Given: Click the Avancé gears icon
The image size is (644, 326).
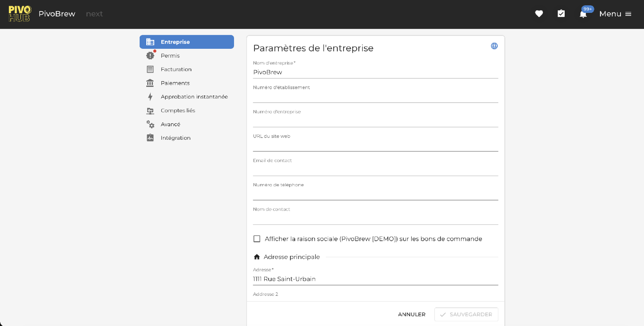Looking at the screenshot, I should [x=150, y=124].
